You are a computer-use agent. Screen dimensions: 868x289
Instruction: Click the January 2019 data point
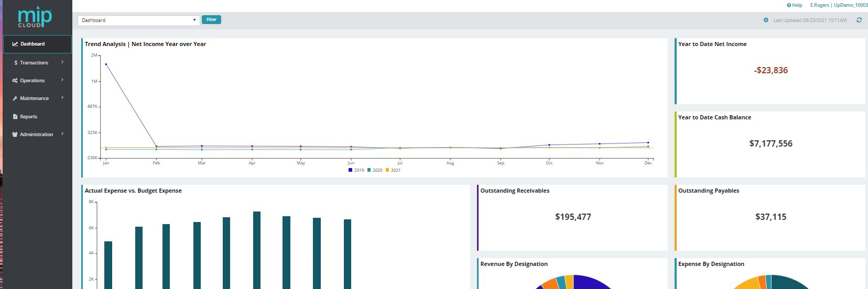click(106, 64)
